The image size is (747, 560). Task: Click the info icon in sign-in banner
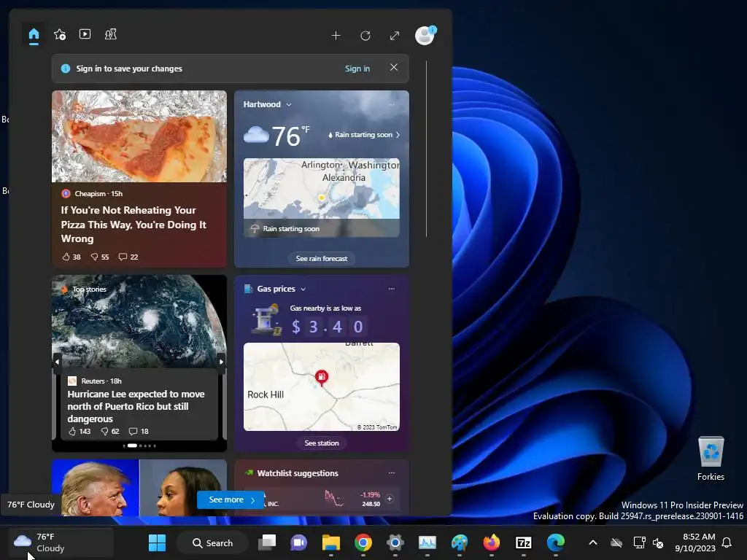tap(66, 69)
